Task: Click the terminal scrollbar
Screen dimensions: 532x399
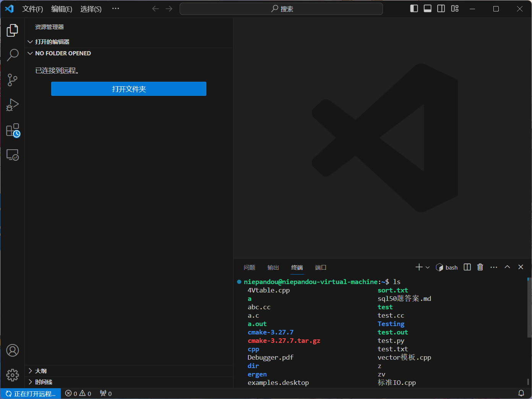Action: 529,307
